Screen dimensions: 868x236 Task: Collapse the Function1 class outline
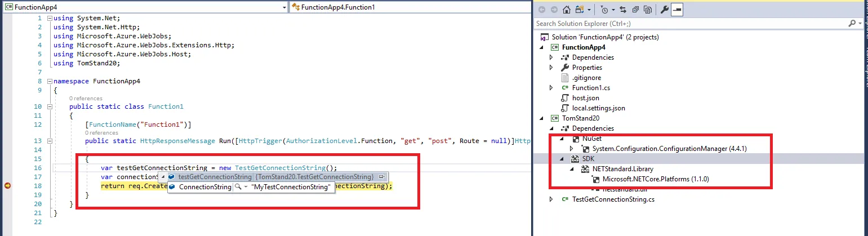(50, 106)
